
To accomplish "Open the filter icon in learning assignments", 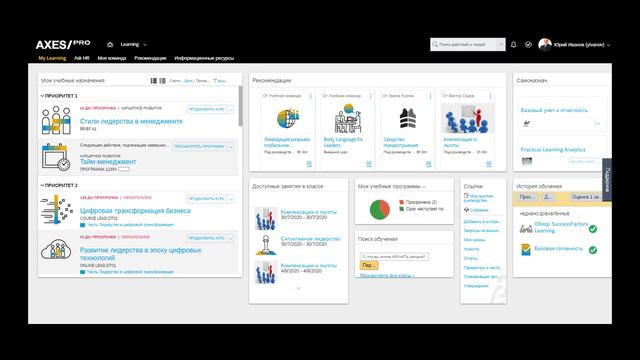I will point(215,81).
